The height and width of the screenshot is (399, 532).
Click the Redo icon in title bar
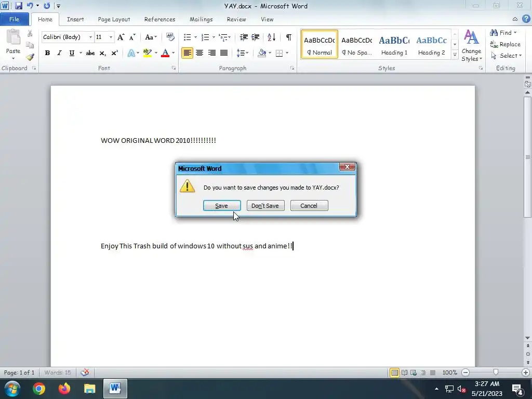click(x=47, y=6)
